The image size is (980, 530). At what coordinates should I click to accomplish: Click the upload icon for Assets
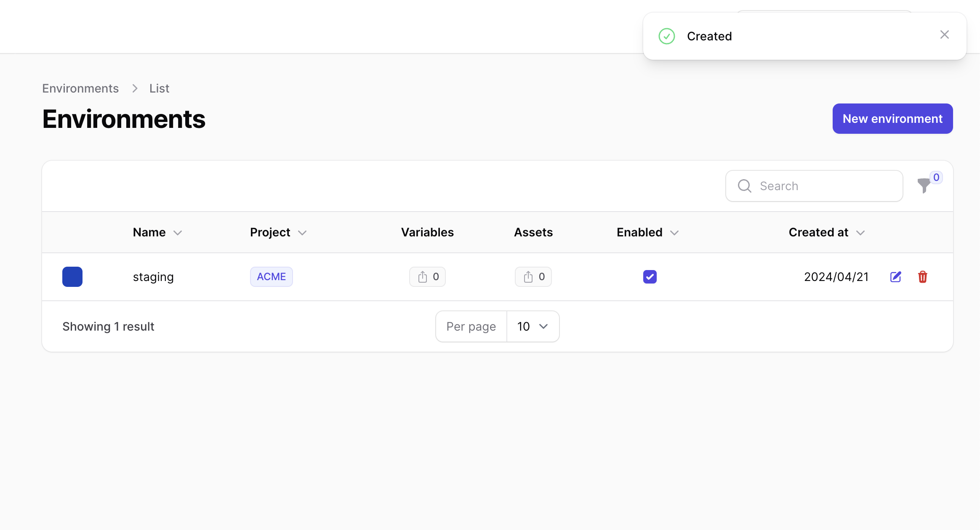pos(527,277)
